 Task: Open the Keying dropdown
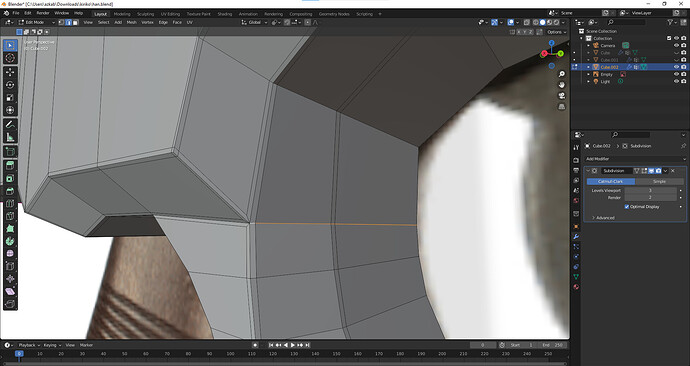click(x=52, y=345)
